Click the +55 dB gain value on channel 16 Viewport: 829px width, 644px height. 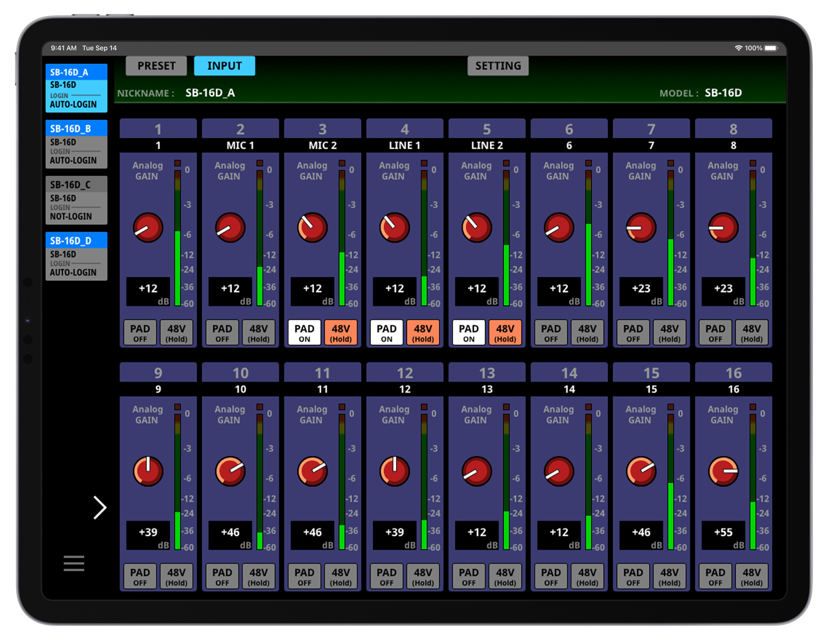click(723, 533)
